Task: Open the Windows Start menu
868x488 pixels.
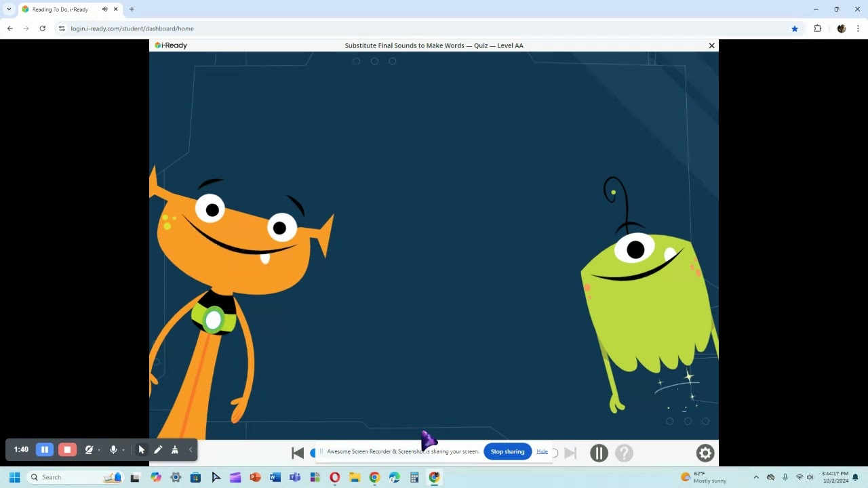Action: 14,477
